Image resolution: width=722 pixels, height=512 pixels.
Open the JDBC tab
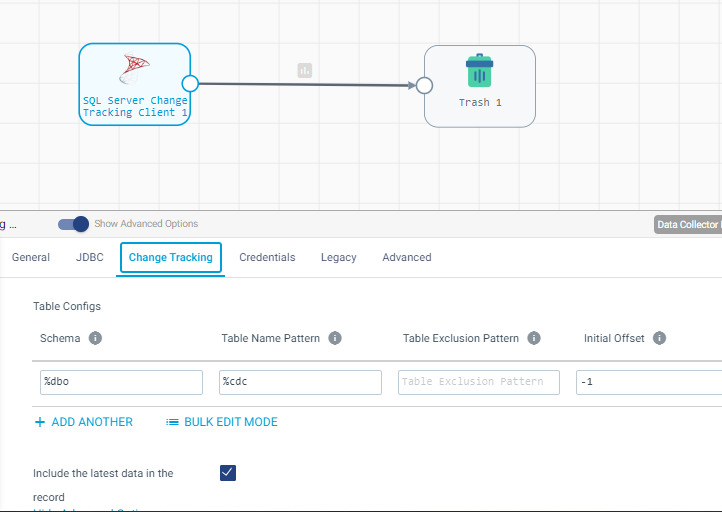click(x=90, y=257)
